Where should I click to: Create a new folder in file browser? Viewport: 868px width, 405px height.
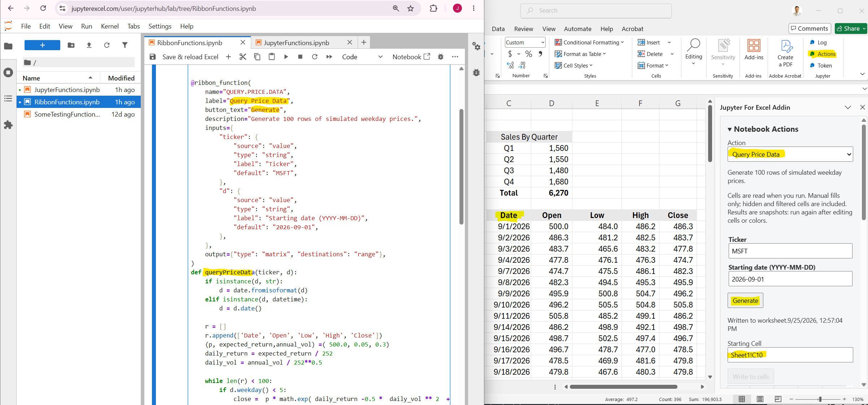click(71, 45)
